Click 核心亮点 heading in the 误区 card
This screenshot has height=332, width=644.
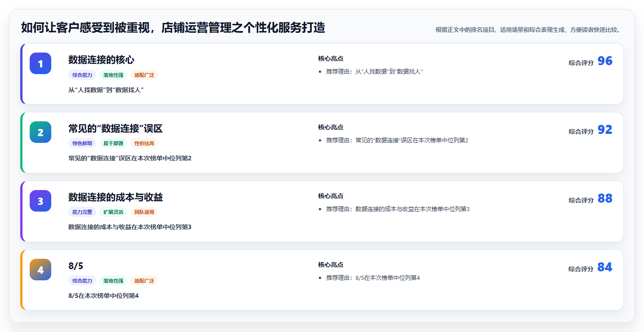(x=331, y=127)
